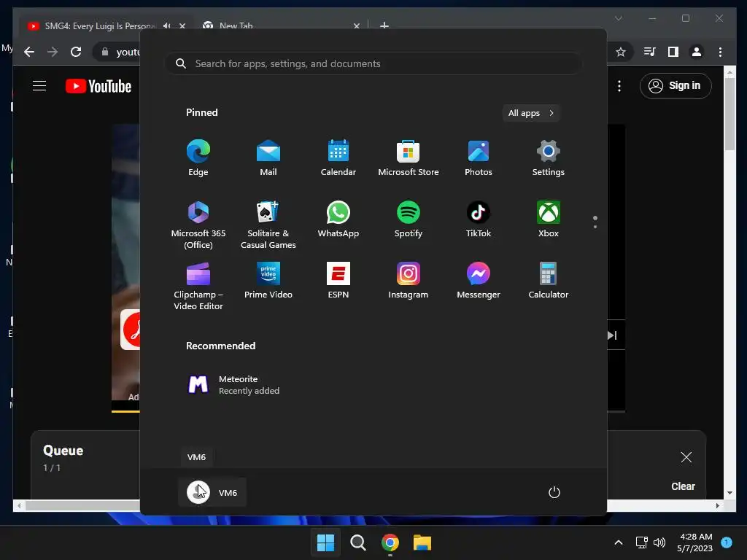Go to next page of pinned apps
The width and height of the screenshot is (747, 560).
point(595,227)
